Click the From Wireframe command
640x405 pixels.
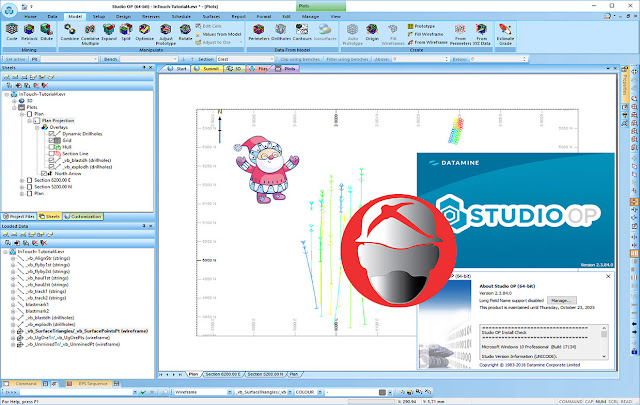pos(427,42)
